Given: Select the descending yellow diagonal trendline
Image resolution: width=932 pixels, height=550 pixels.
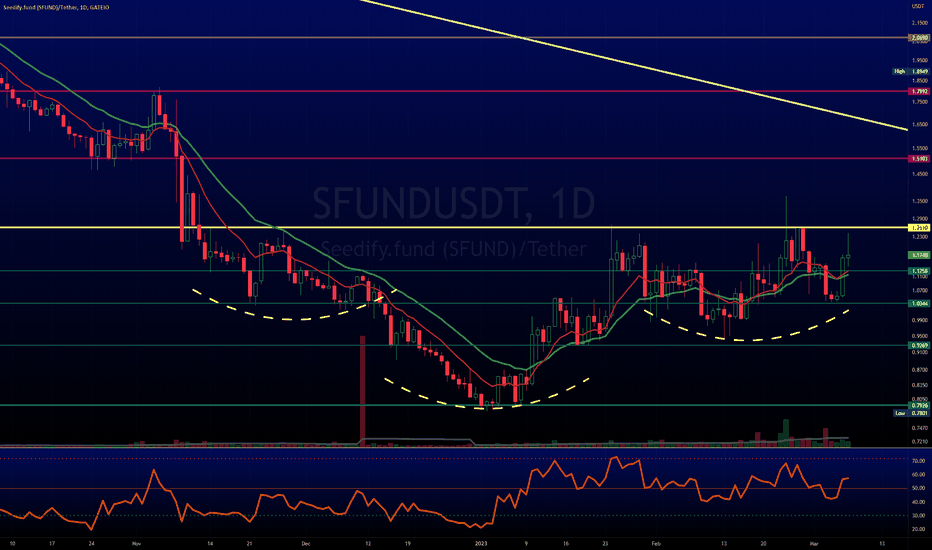Looking at the screenshot, I should click(634, 65).
